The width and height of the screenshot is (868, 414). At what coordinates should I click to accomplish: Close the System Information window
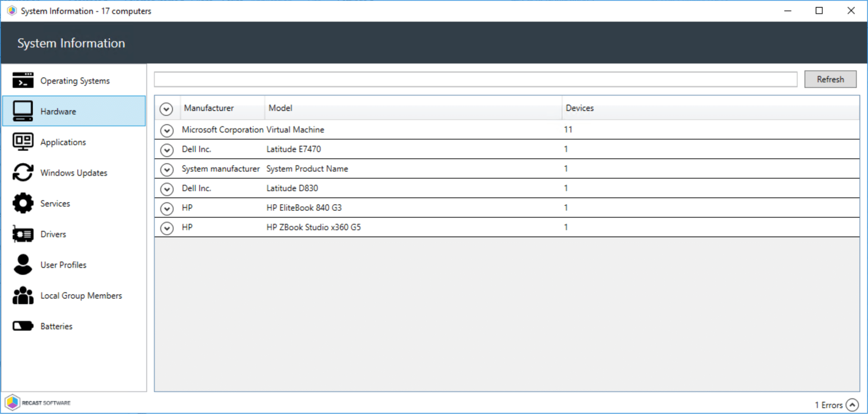(x=851, y=11)
